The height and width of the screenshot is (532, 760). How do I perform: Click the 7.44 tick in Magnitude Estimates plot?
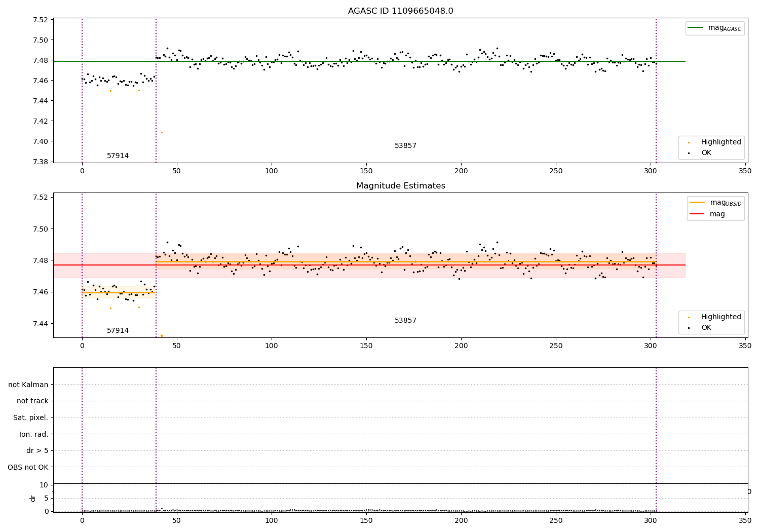(40, 324)
